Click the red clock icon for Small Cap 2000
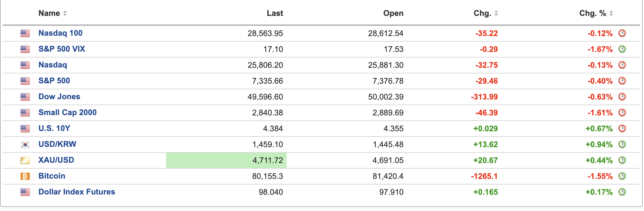The height and width of the screenshot is (211, 644). (622, 112)
